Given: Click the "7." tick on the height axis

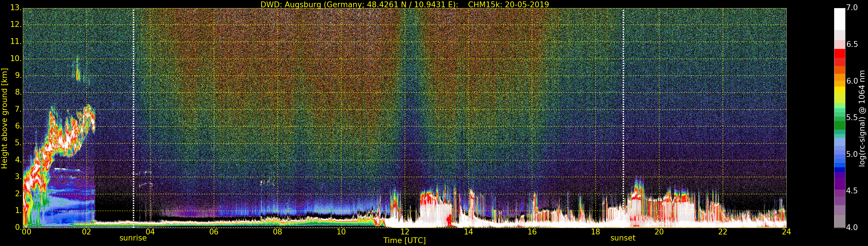Looking at the screenshot, I should [19, 109].
